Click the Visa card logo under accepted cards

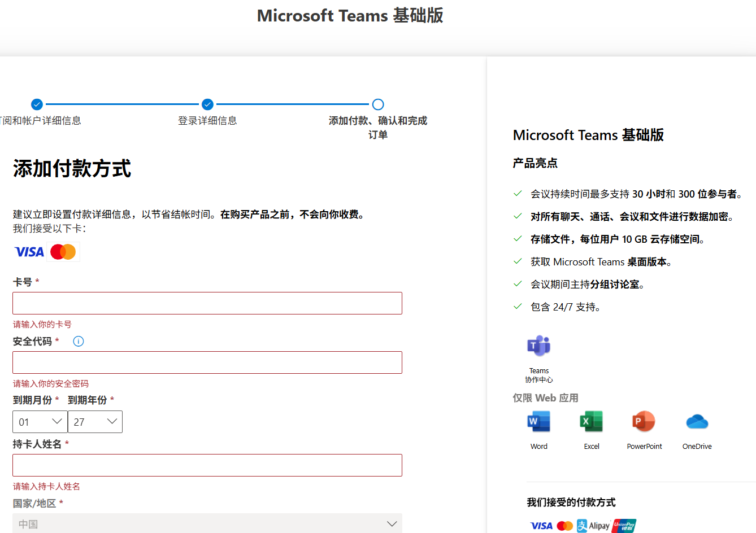point(29,252)
